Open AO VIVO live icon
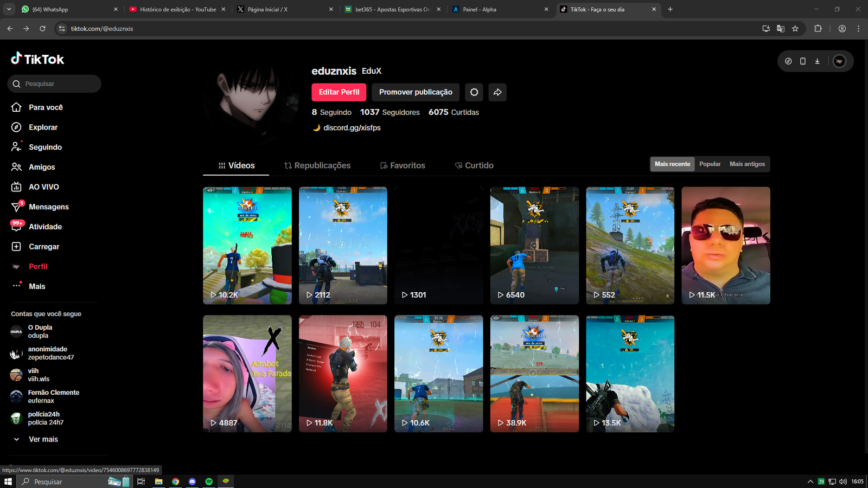This screenshot has height=488, width=868. pos(16,187)
